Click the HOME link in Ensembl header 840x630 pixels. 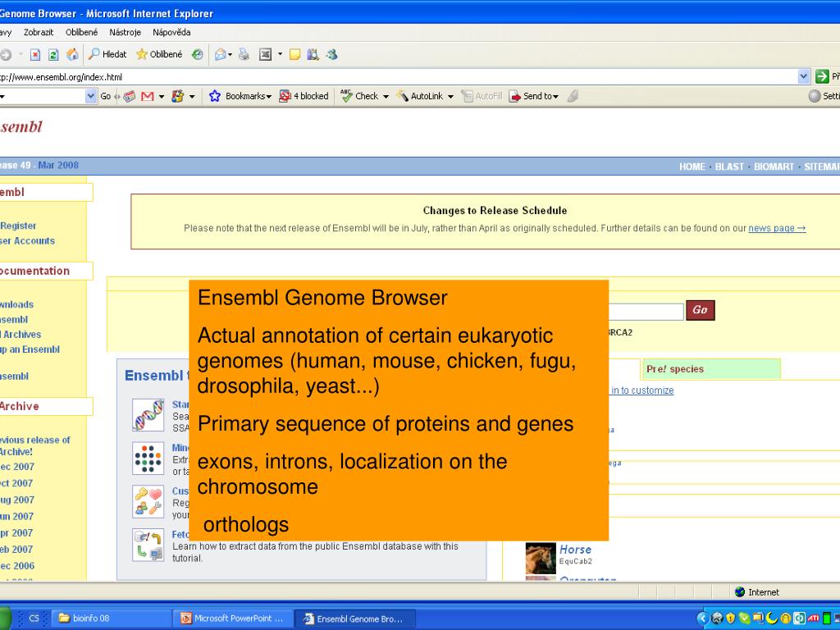[692, 167]
